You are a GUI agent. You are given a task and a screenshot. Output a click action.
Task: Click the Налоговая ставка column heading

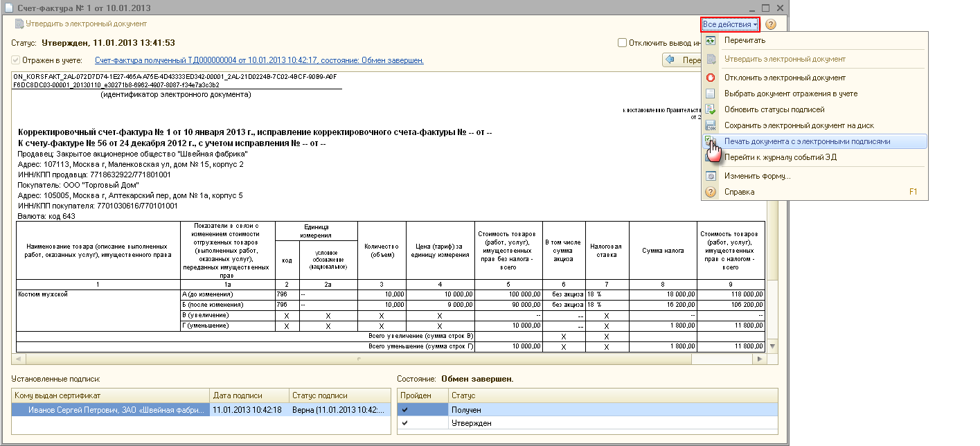[x=607, y=249]
